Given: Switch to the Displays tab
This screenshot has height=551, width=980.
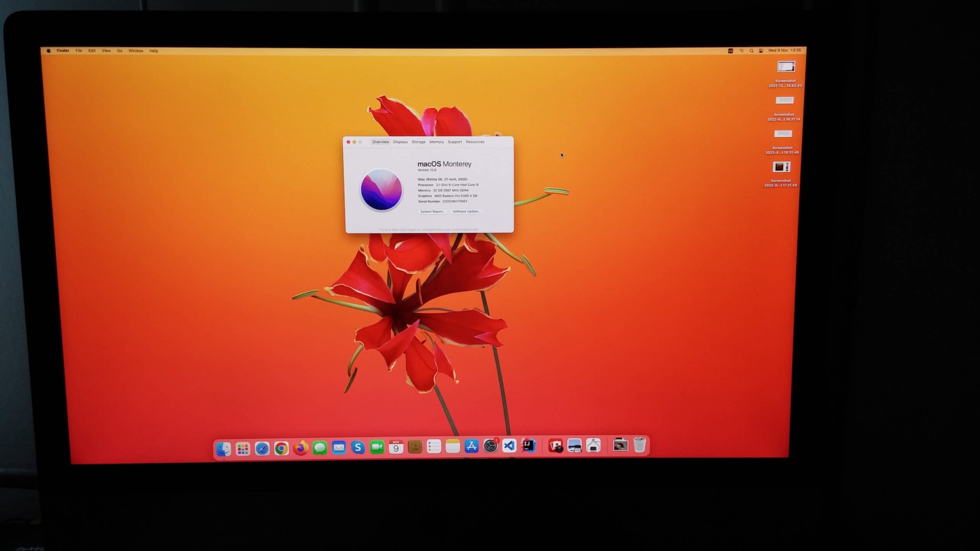Looking at the screenshot, I should 400,142.
